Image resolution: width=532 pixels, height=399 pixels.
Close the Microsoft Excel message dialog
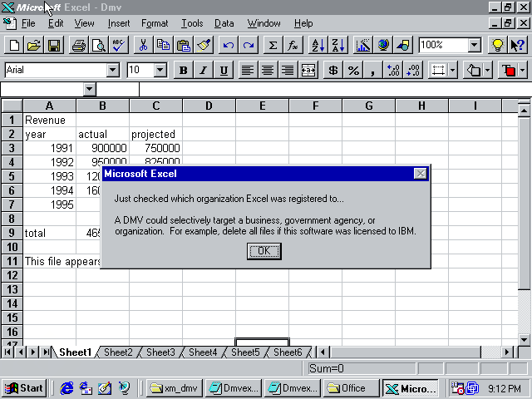click(421, 174)
